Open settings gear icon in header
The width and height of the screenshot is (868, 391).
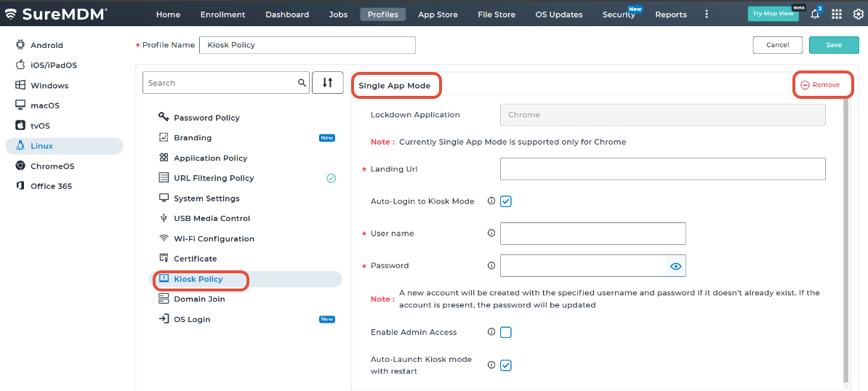point(857,15)
